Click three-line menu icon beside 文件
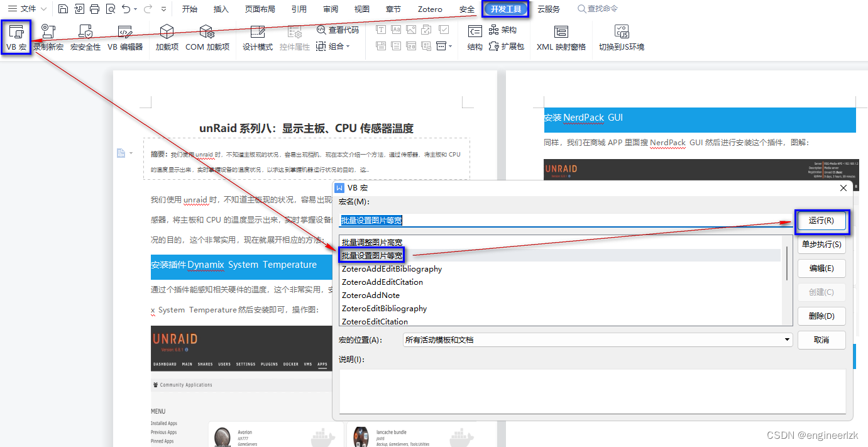 [12, 9]
